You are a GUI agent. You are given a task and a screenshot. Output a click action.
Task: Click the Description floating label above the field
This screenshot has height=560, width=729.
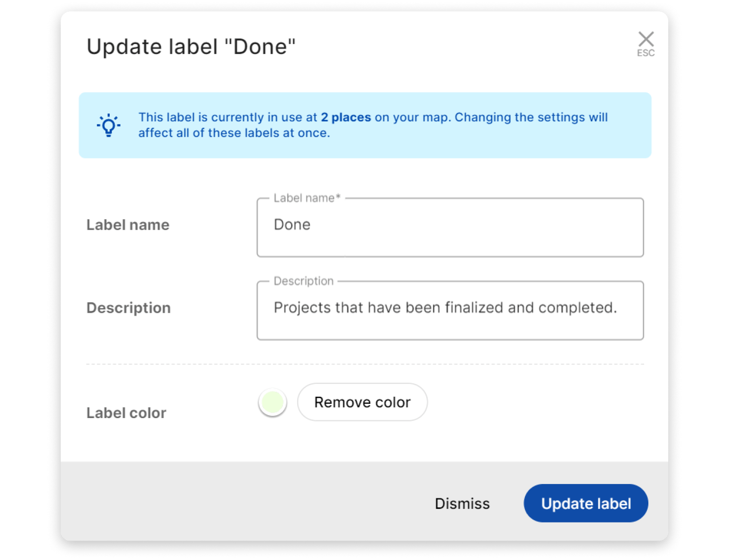[x=302, y=280]
